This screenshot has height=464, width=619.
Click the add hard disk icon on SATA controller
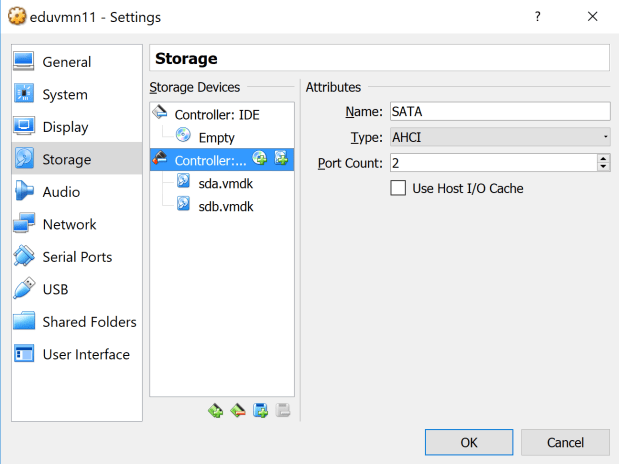(x=281, y=159)
